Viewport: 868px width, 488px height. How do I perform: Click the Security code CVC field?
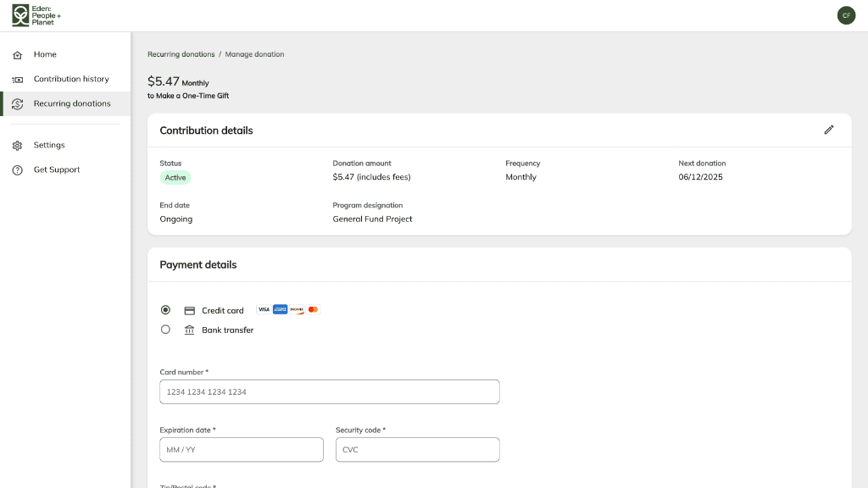click(417, 450)
